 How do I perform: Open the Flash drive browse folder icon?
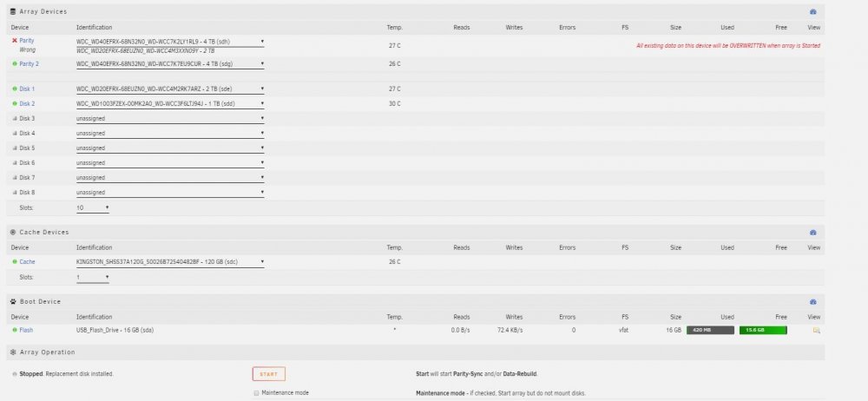click(x=816, y=331)
